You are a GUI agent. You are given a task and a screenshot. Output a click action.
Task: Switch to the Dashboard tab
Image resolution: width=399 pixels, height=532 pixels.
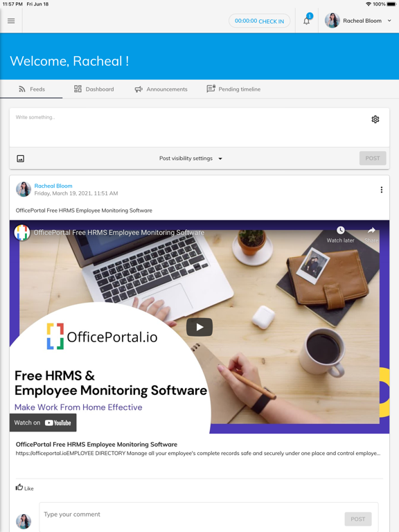[94, 89]
